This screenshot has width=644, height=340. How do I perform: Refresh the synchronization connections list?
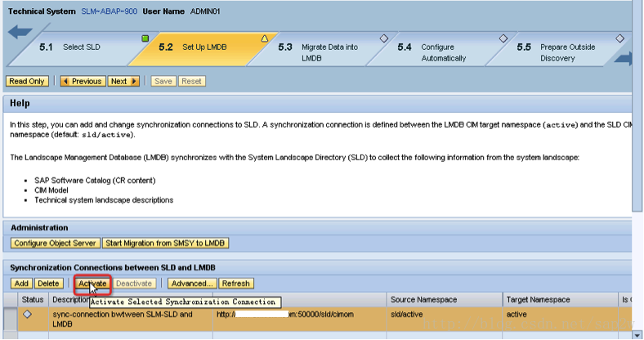[236, 284]
